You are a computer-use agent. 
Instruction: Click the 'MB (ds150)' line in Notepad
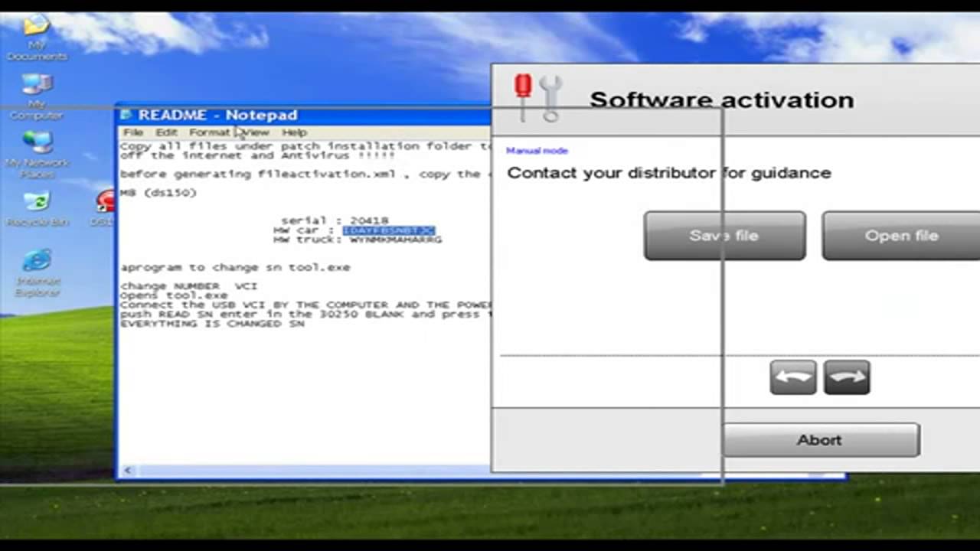click(158, 193)
